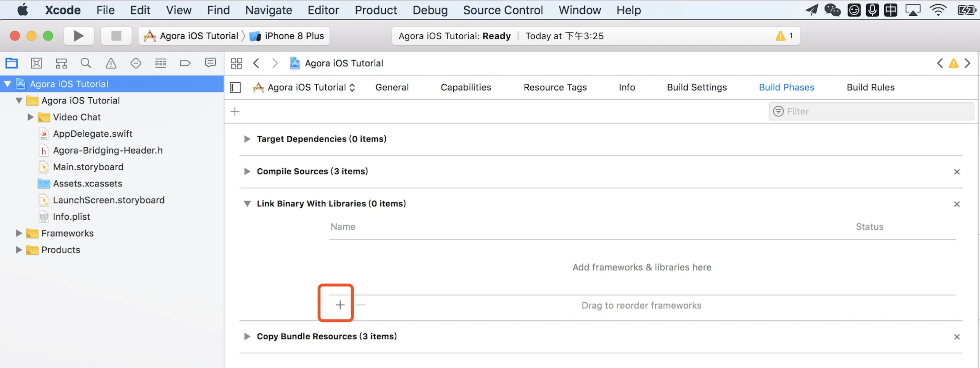The height and width of the screenshot is (368, 980).
Task: Select Agora-Bridging-Header.h file
Action: [x=108, y=151]
